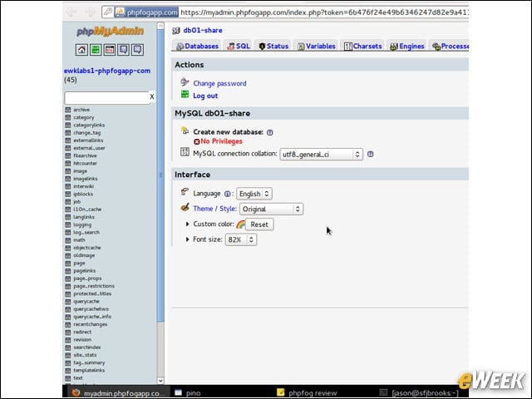Screen dimensions: 532x399
Task: Click the db01-share server link
Action: (x=203, y=31)
